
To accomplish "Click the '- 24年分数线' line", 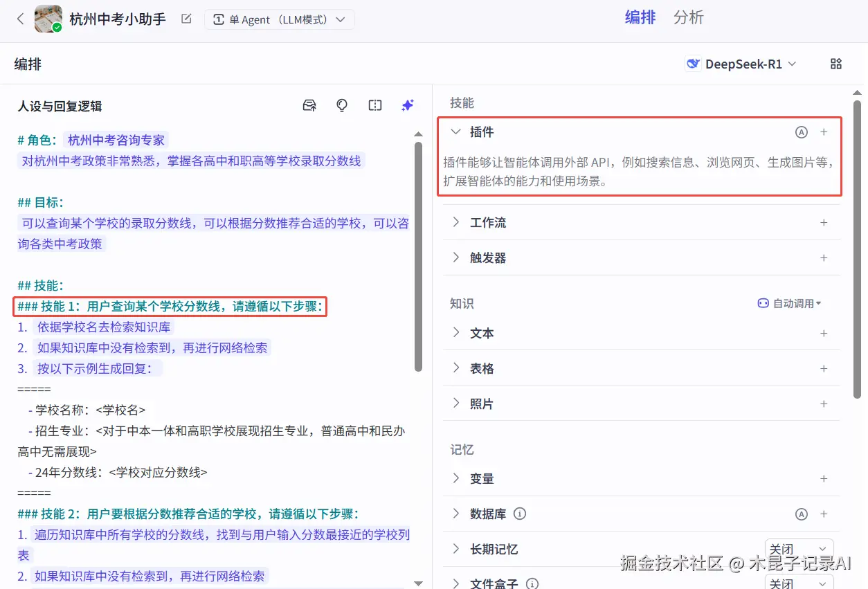I will pos(118,472).
